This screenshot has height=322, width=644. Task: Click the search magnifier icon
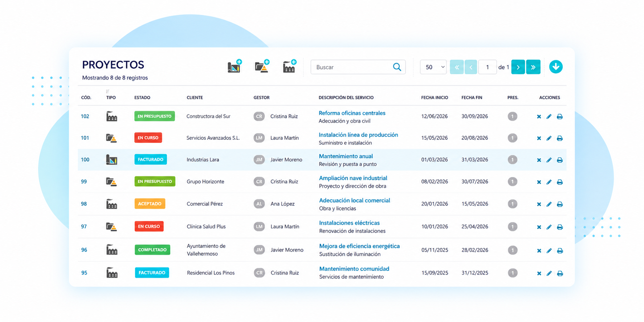pyautogui.click(x=397, y=67)
